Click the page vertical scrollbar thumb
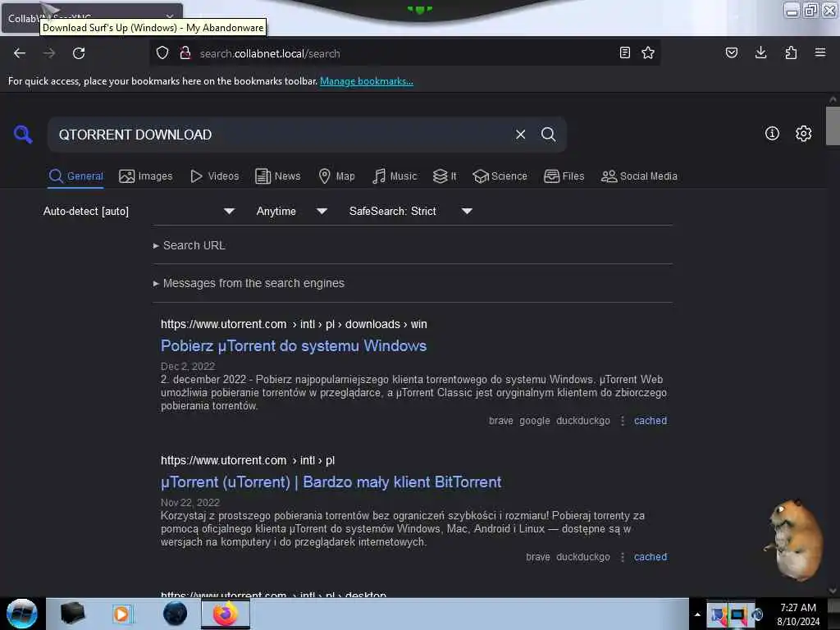 pos(833,126)
